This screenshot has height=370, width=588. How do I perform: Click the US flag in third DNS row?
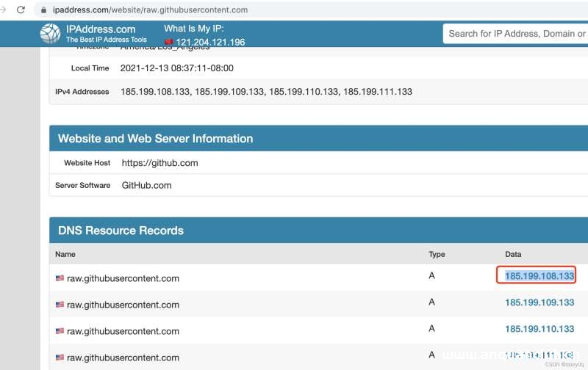[60, 330]
